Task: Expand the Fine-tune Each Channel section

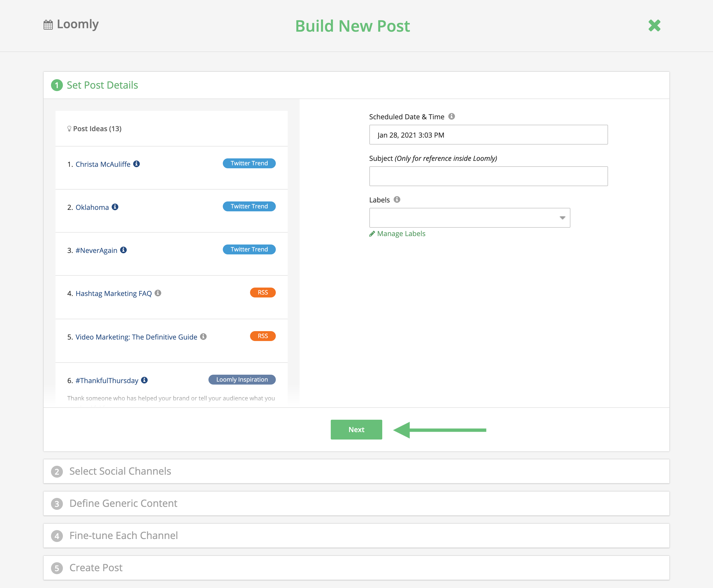Action: pyautogui.click(x=123, y=536)
